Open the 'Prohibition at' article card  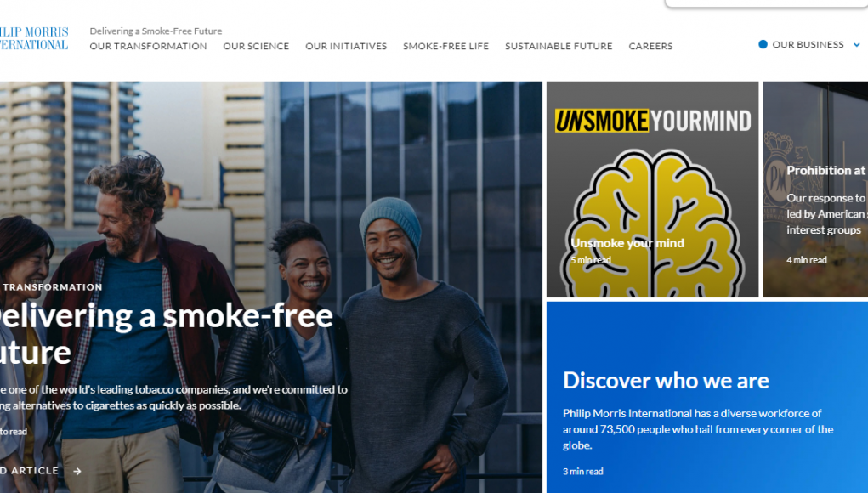tap(815, 190)
